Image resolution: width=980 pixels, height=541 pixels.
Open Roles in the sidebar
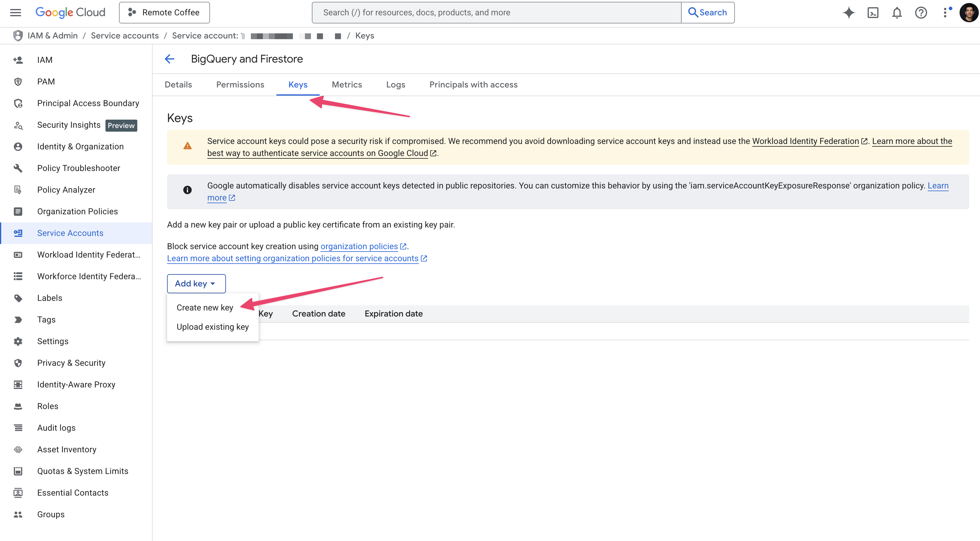point(47,406)
